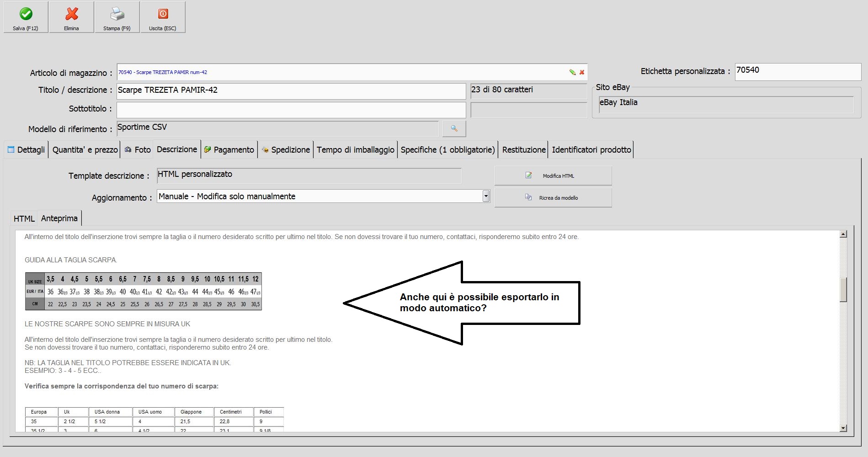Screen dimensions: 868x457
Task: Select the Foto tab
Action: point(138,150)
